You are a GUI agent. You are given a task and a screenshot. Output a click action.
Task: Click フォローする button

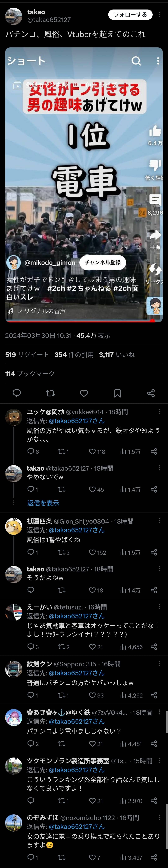coord(130,14)
